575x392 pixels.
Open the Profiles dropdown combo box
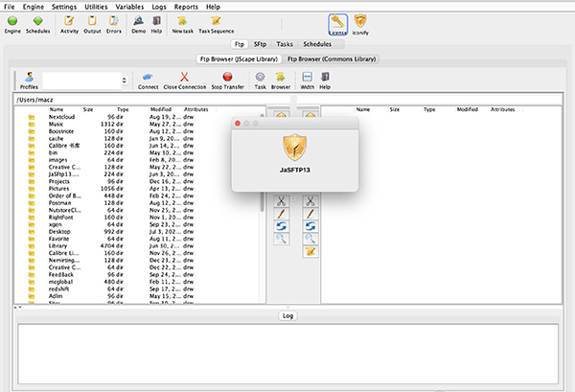coord(85,81)
